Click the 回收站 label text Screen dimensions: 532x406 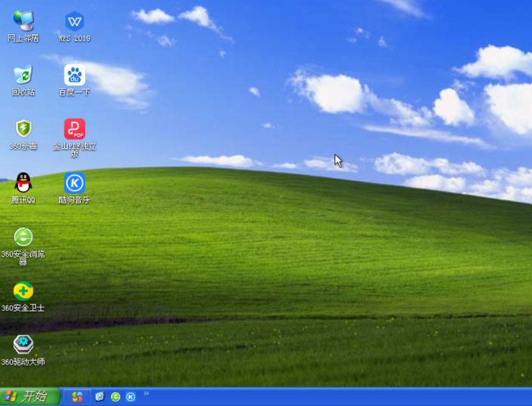[23, 92]
